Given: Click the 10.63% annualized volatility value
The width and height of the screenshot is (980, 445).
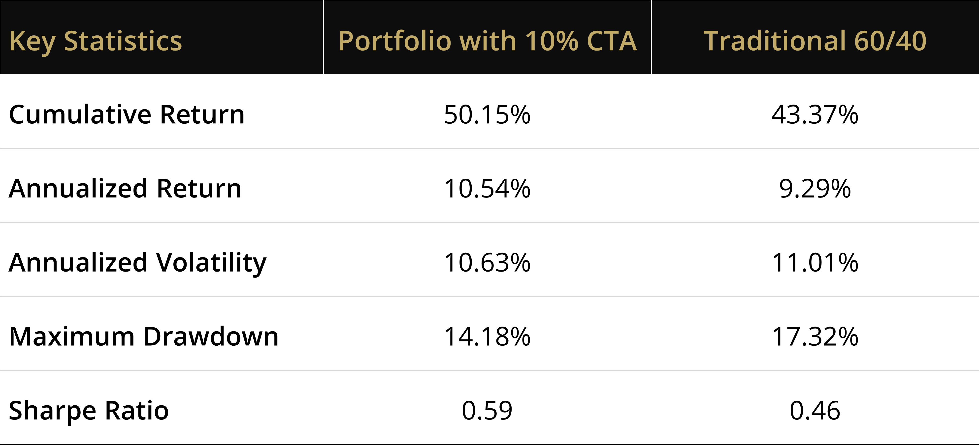Looking at the screenshot, I should [487, 263].
